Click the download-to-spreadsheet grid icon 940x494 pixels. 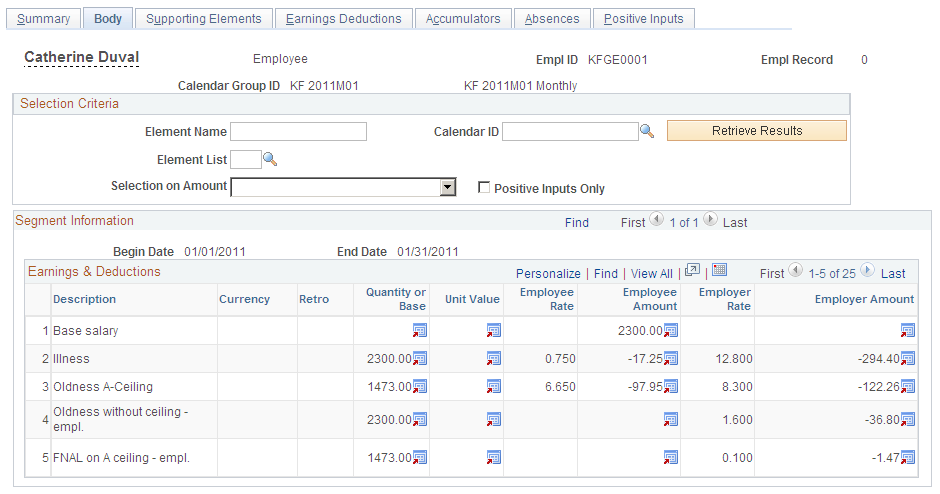[719, 270]
